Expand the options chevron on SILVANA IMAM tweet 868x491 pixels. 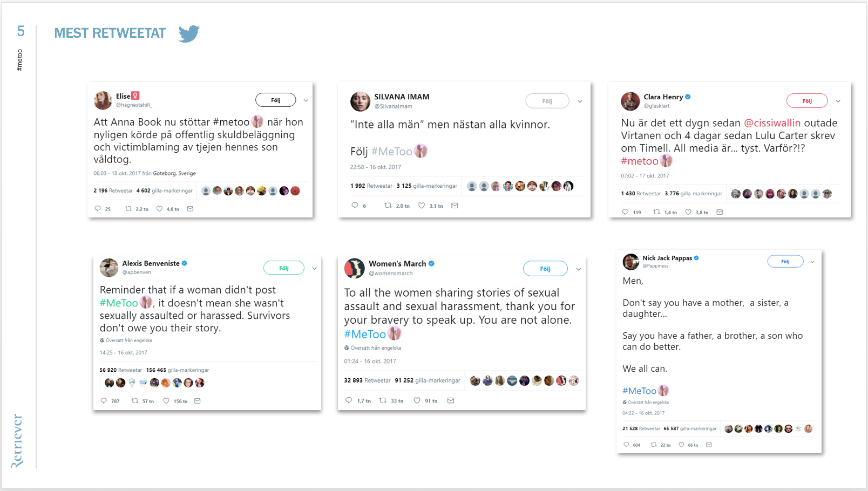pyautogui.click(x=580, y=101)
